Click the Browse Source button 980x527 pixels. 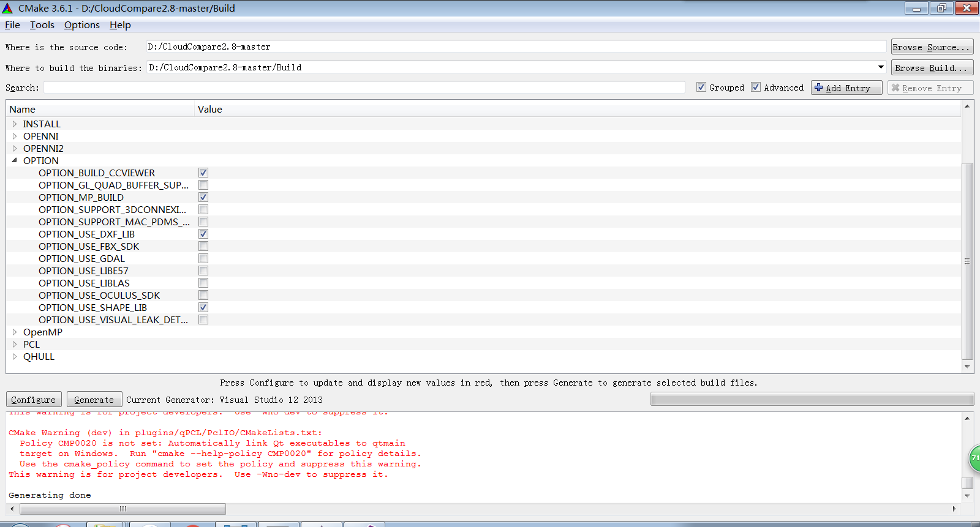coord(932,47)
